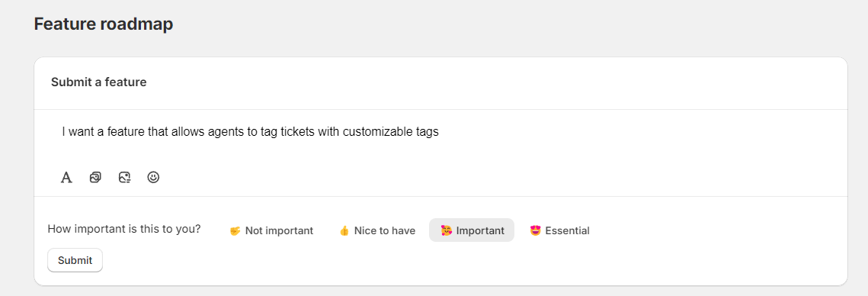
Task: Click the heart-eyes emoji beside Essential
Action: (535, 230)
